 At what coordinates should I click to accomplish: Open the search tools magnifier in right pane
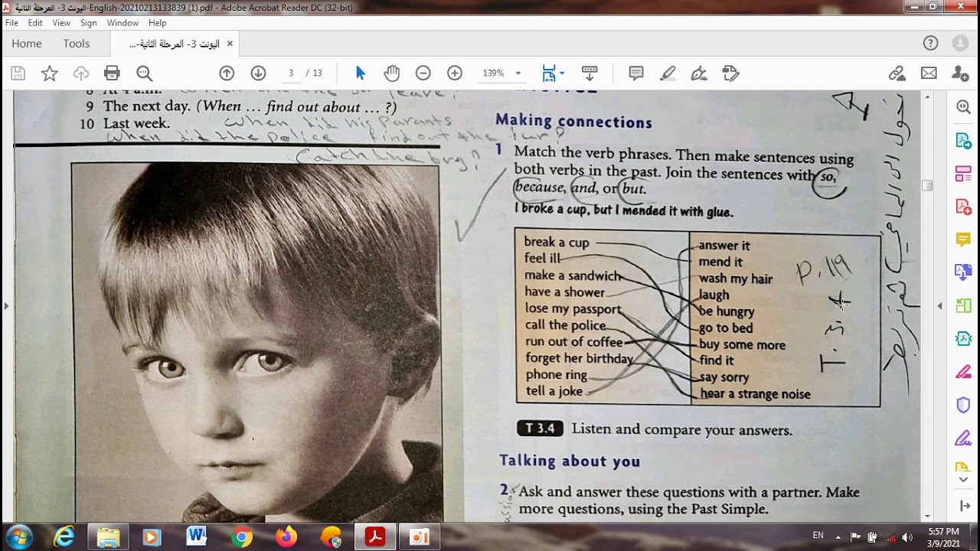point(963,107)
